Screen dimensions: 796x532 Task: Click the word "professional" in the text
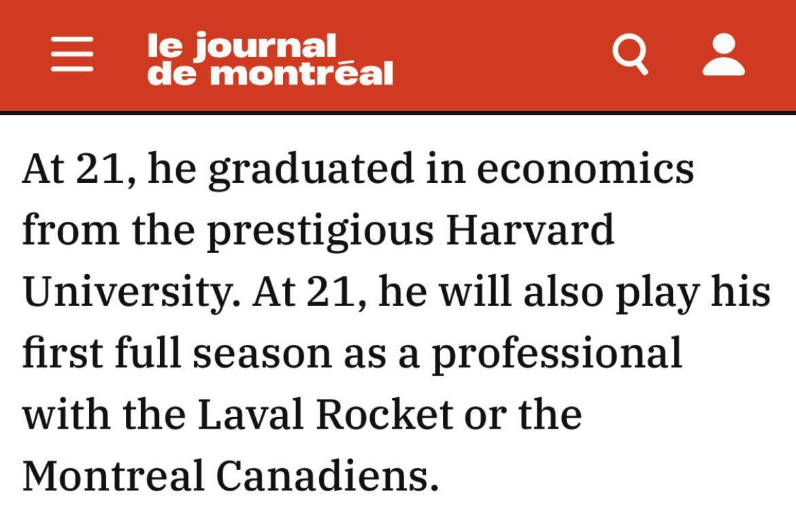tap(557, 354)
